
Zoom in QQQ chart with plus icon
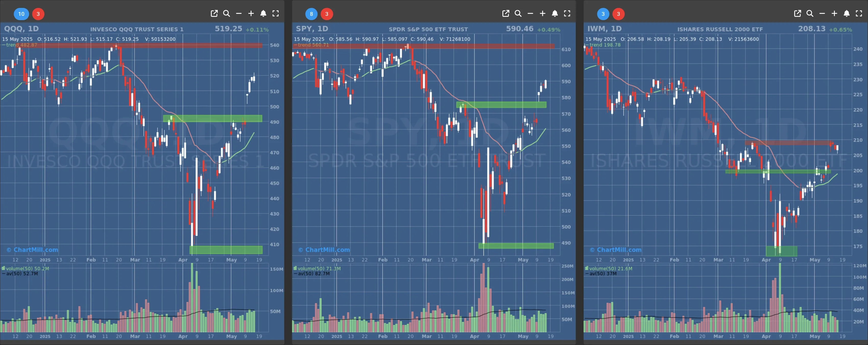(x=251, y=14)
